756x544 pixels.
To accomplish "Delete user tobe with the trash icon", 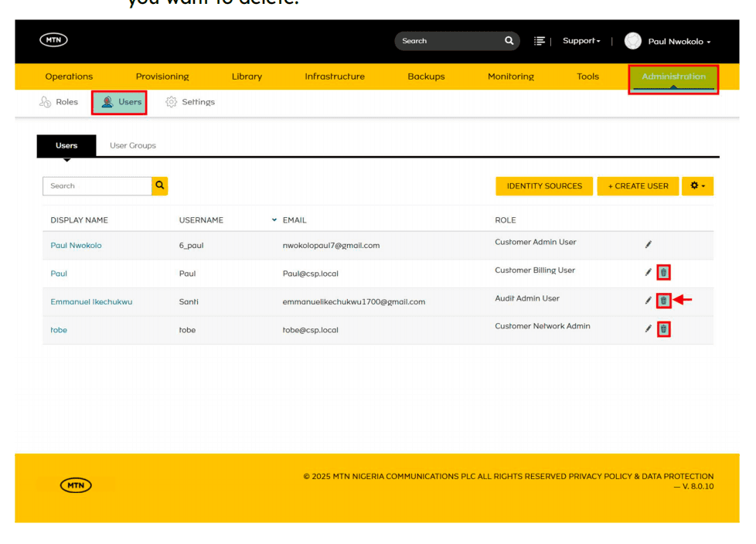I will tap(663, 329).
